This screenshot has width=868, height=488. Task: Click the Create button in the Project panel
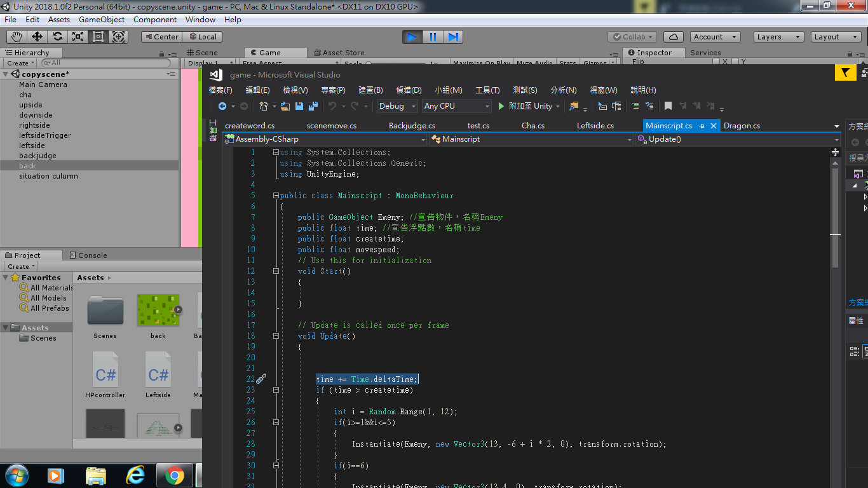[x=20, y=266]
